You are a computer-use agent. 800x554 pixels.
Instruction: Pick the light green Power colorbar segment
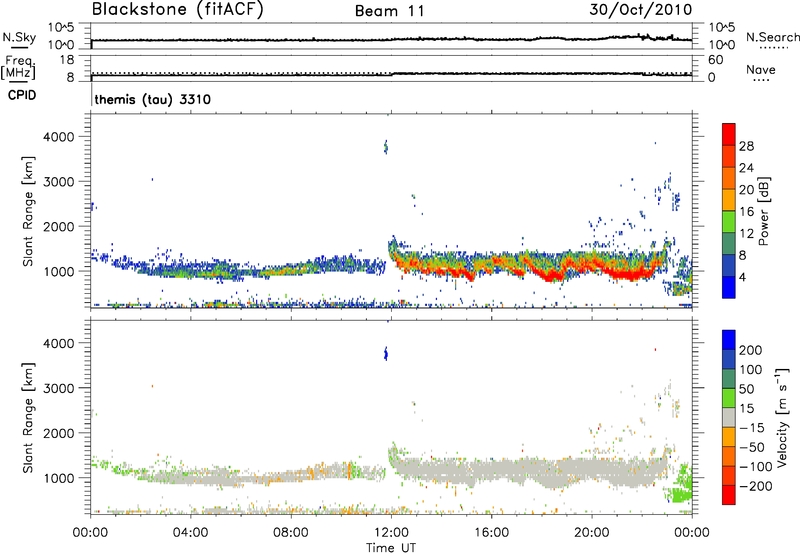tap(729, 222)
